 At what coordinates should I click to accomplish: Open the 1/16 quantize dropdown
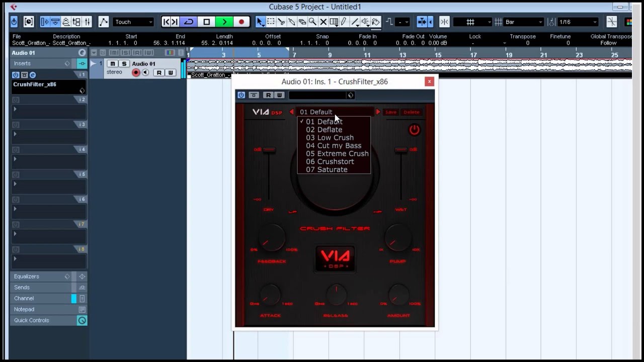point(578,22)
